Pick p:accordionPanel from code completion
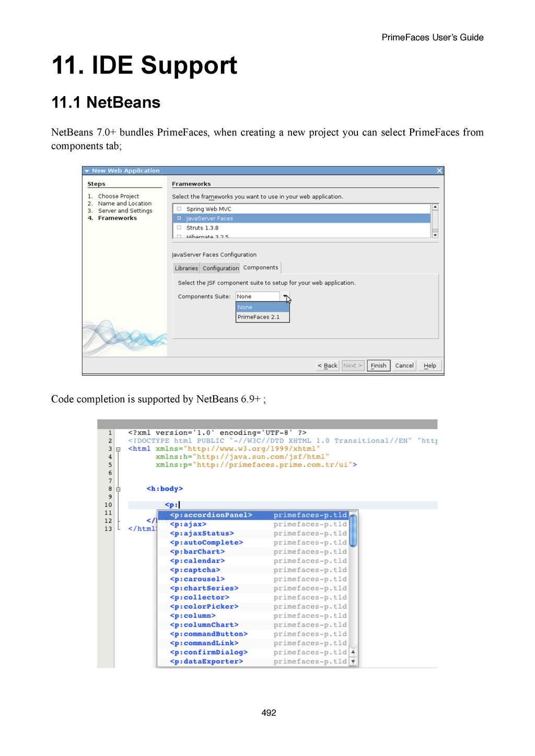This screenshot has height=756, width=535. click(253, 515)
